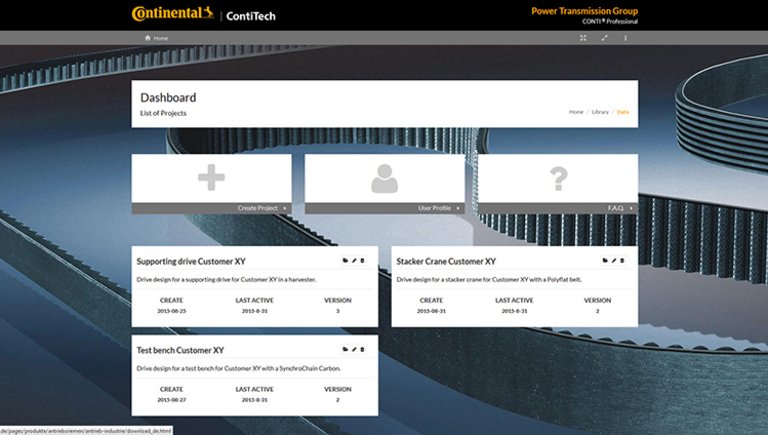Open the vertical dots overflow menu
768x435 pixels.
click(x=626, y=38)
